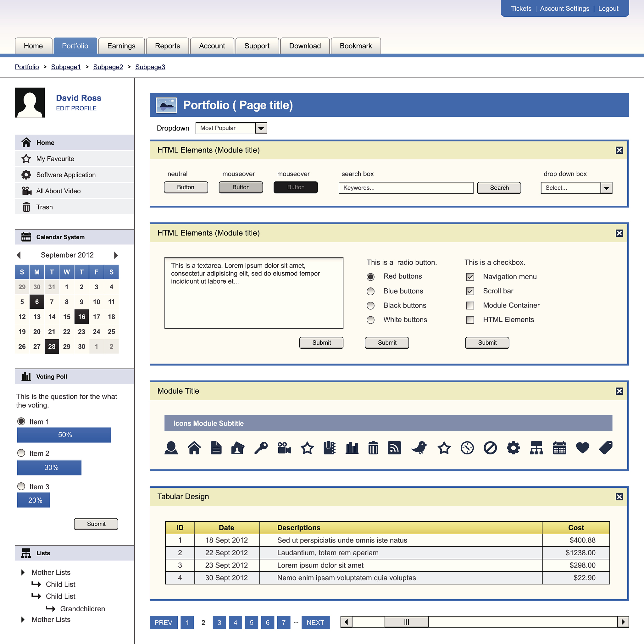
Task: Open the Select... drop down box
Action: click(x=606, y=188)
